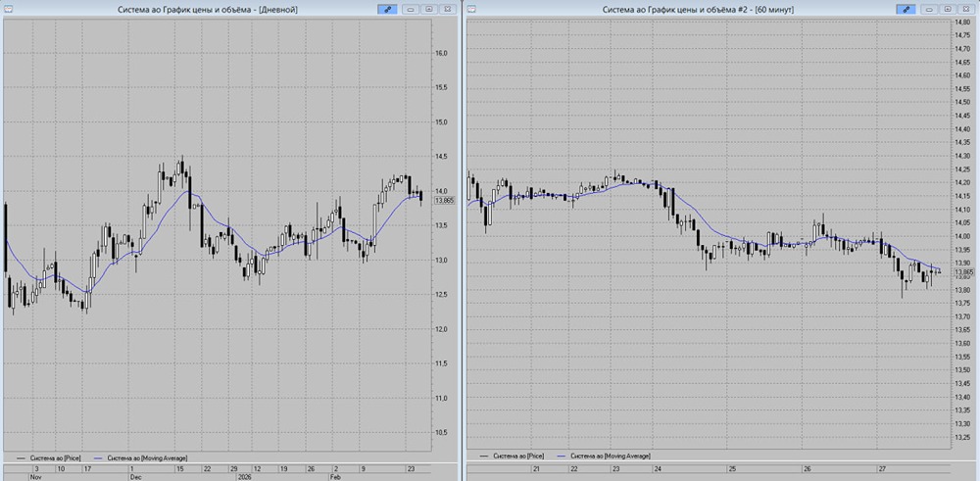Click the 'Nov' month label on daily time axis

tap(37, 477)
